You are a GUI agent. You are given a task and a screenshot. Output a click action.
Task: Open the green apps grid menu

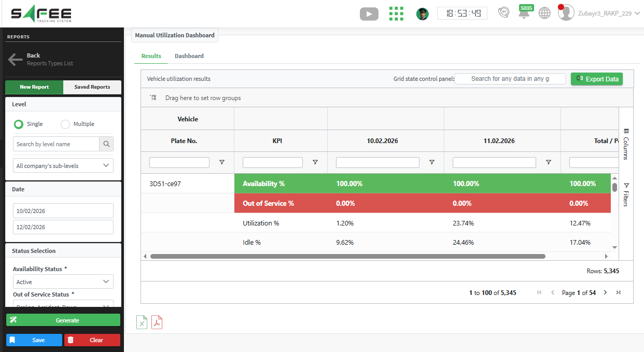[396, 14]
